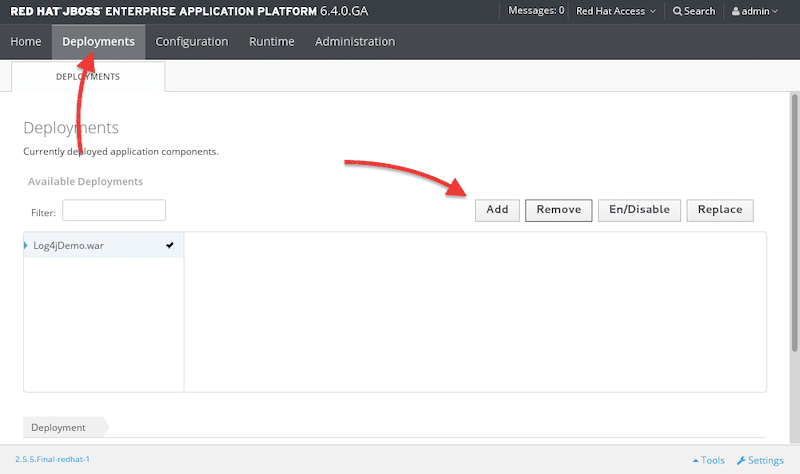The width and height of the screenshot is (800, 474).
Task: Select the Log4jDemo.war deployment row
Action: point(104,245)
